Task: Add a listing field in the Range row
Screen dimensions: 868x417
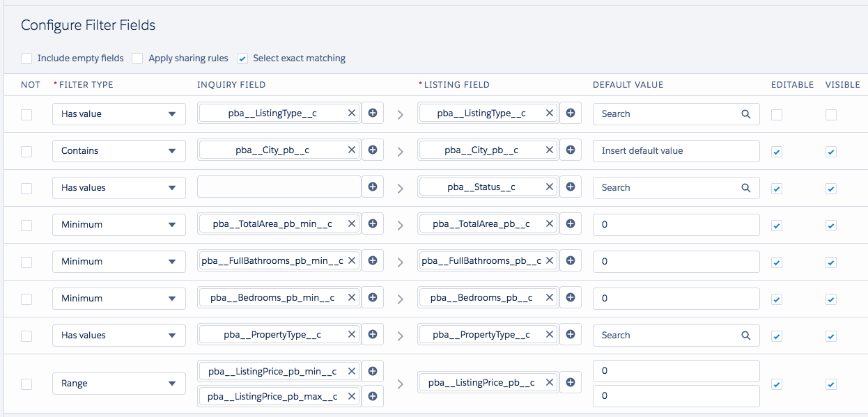Action: (571, 381)
